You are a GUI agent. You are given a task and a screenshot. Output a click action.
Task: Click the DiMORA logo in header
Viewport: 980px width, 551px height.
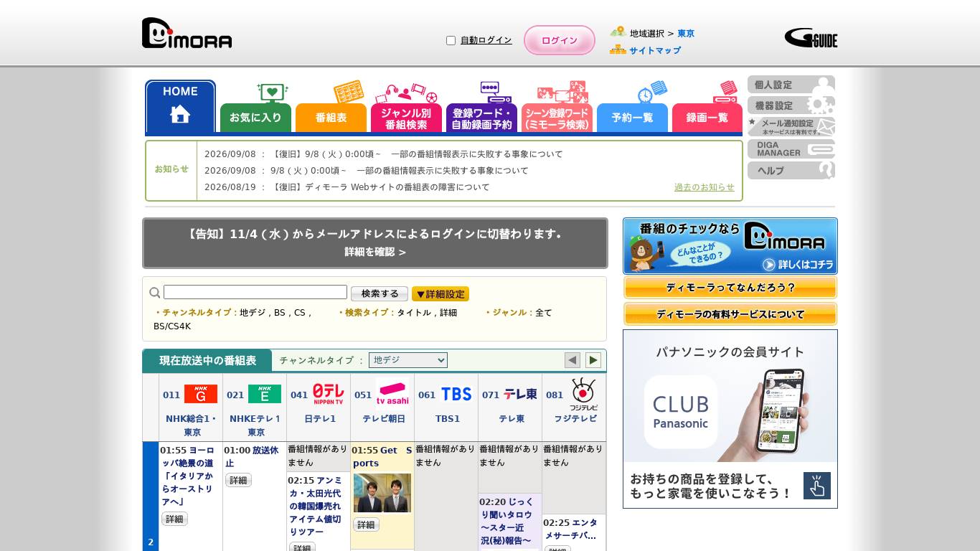point(187,33)
